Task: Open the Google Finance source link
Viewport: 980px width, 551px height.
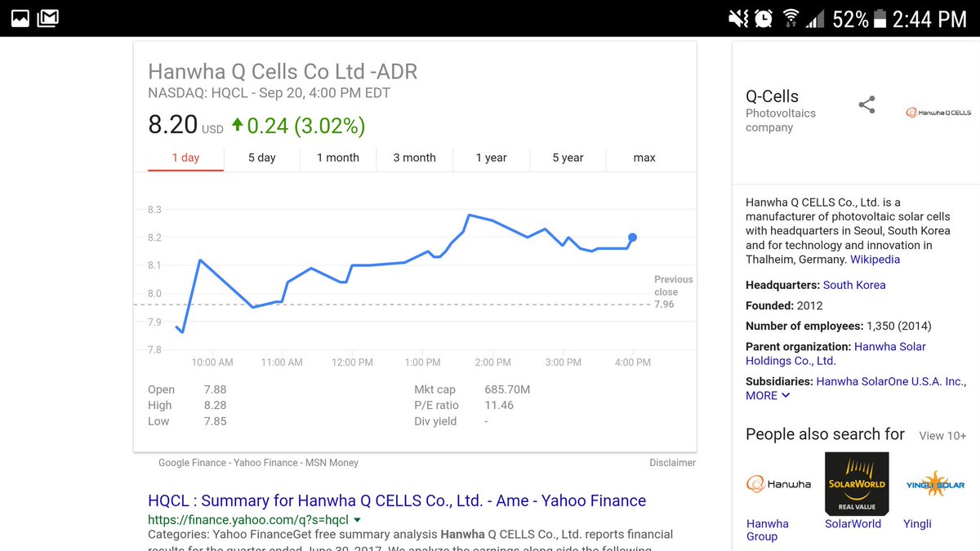Action: (192, 463)
